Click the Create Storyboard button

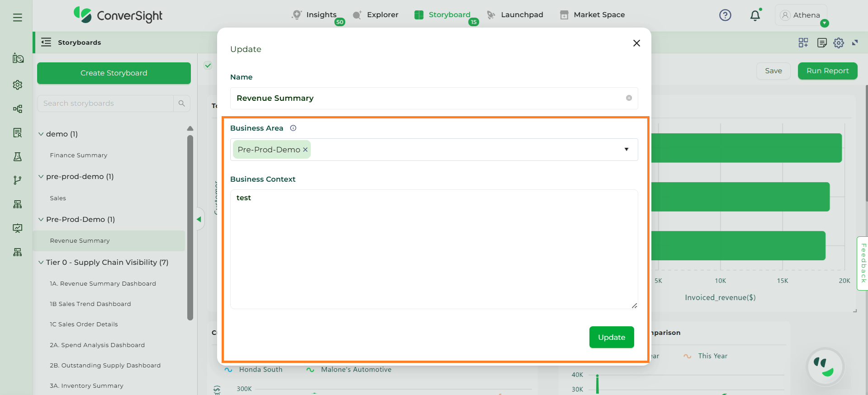[114, 73]
